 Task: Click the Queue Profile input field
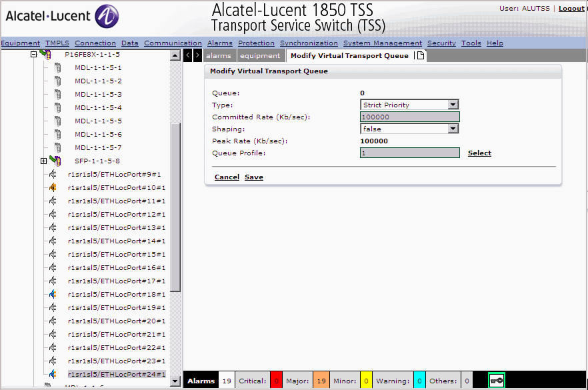[410, 153]
